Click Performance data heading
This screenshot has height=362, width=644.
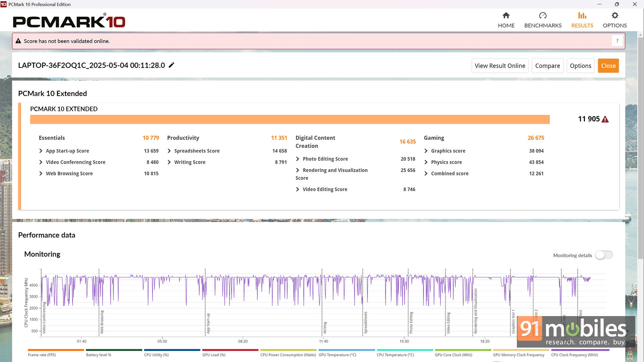47,235
